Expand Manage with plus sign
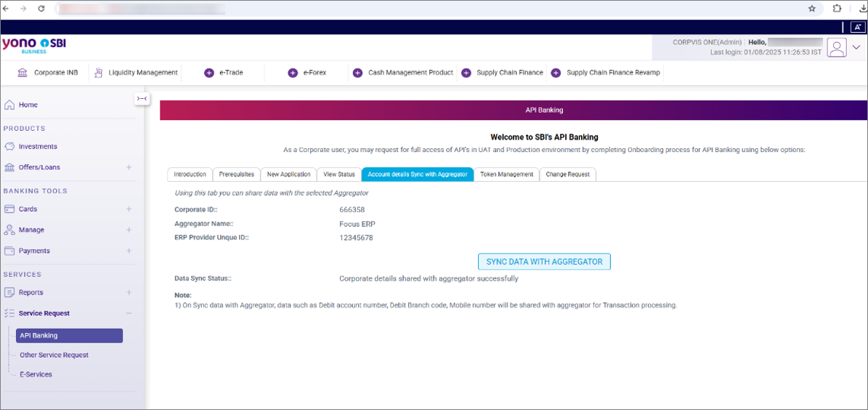The height and width of the screenshot is (410, 868). point(129,230)
